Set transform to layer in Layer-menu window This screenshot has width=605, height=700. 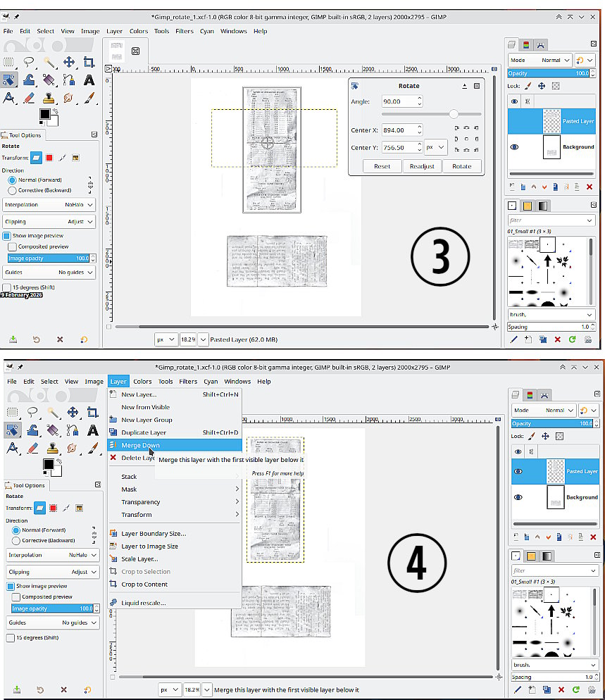pyautogui.click(x=39, y=508)
